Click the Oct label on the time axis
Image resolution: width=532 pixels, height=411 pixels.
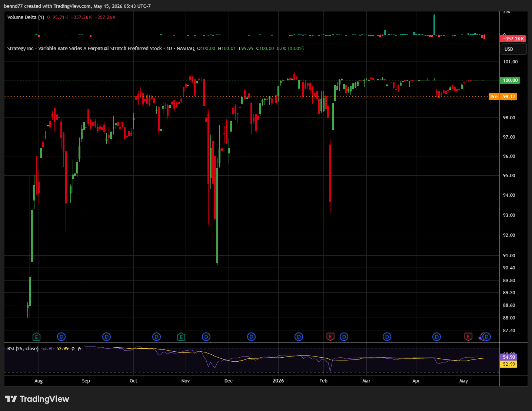[x=133, y=381]
